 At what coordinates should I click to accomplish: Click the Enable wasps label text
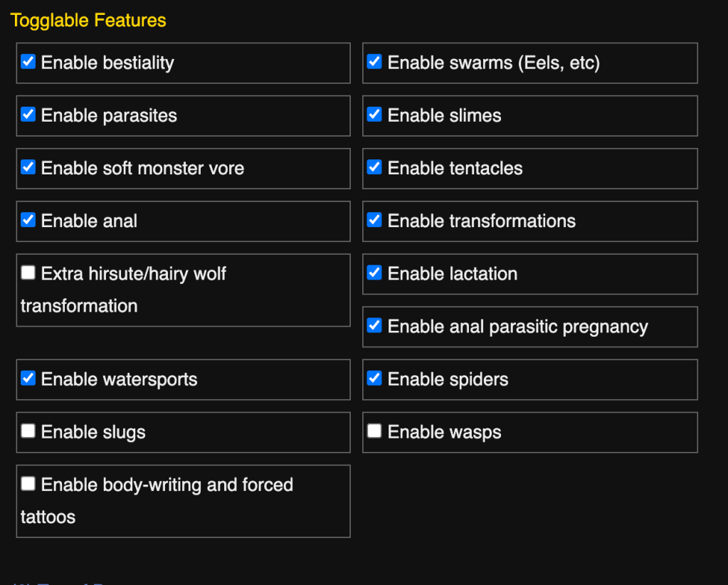coord(444,432)
